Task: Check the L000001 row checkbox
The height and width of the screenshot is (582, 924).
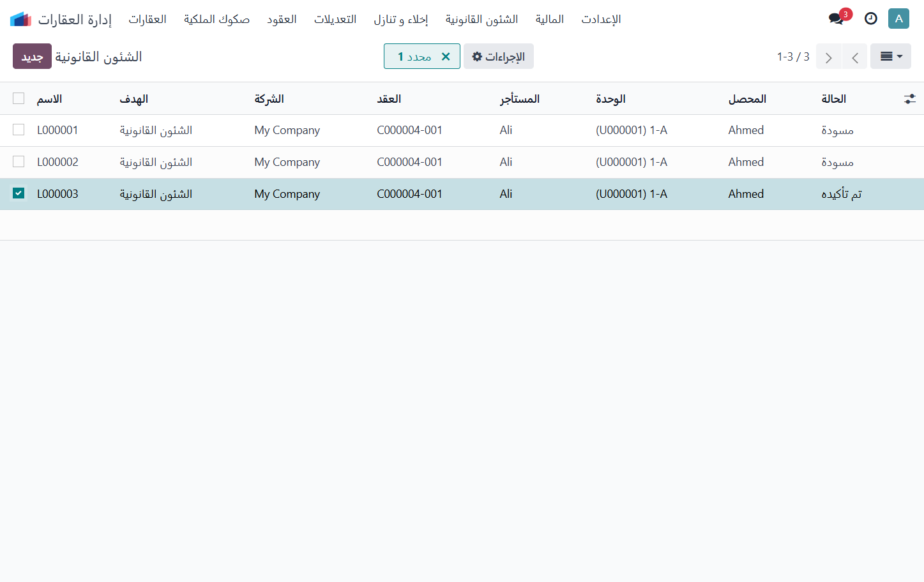Action: [x=19, y=130]
